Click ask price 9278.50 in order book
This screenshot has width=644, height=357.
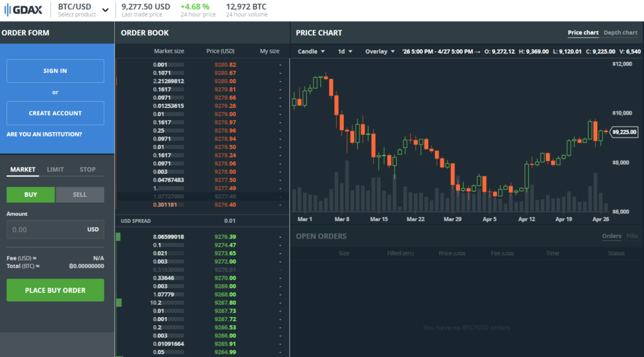tap(225, 147)
